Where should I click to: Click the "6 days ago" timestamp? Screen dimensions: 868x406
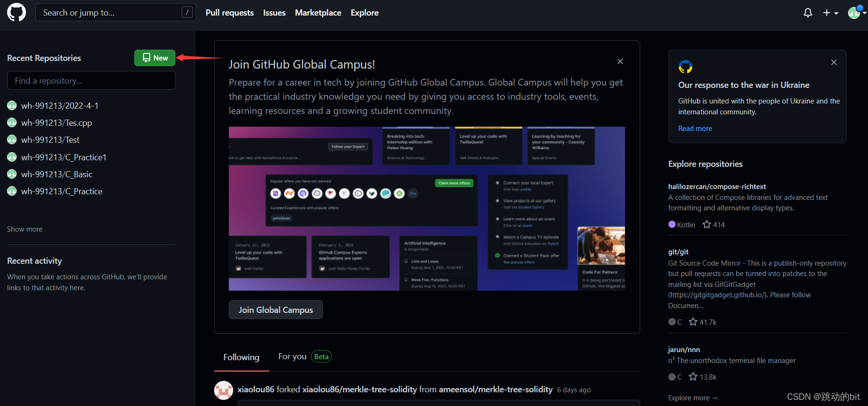tap(574, 390)
